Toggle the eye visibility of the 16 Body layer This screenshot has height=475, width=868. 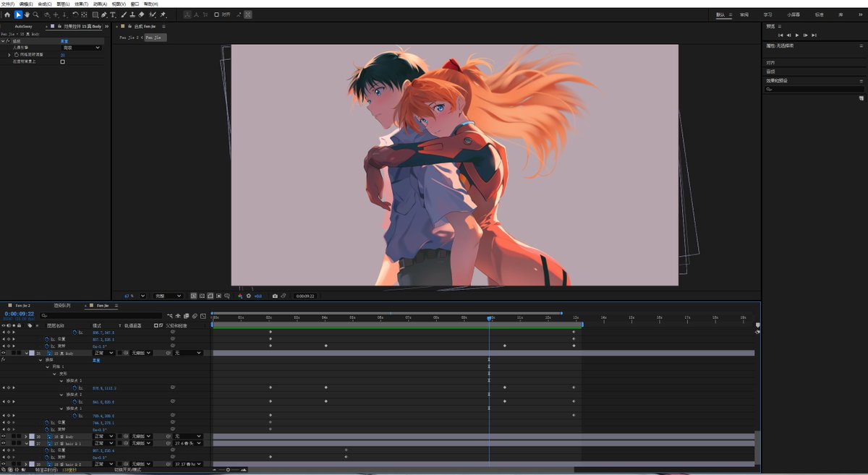[x=4, y=436]
